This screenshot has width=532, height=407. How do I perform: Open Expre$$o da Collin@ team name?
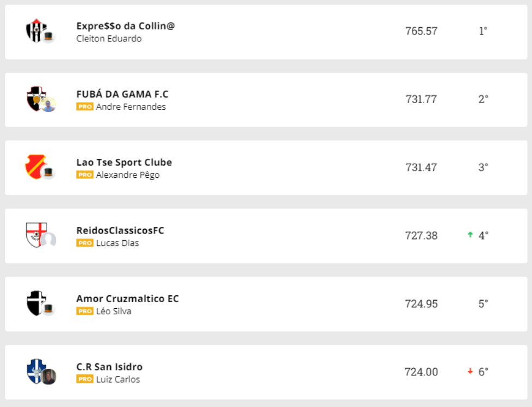point(126,26)
